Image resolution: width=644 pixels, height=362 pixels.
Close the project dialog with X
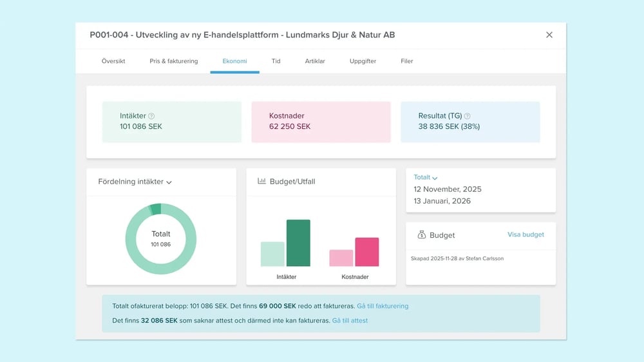click(549, 35)
